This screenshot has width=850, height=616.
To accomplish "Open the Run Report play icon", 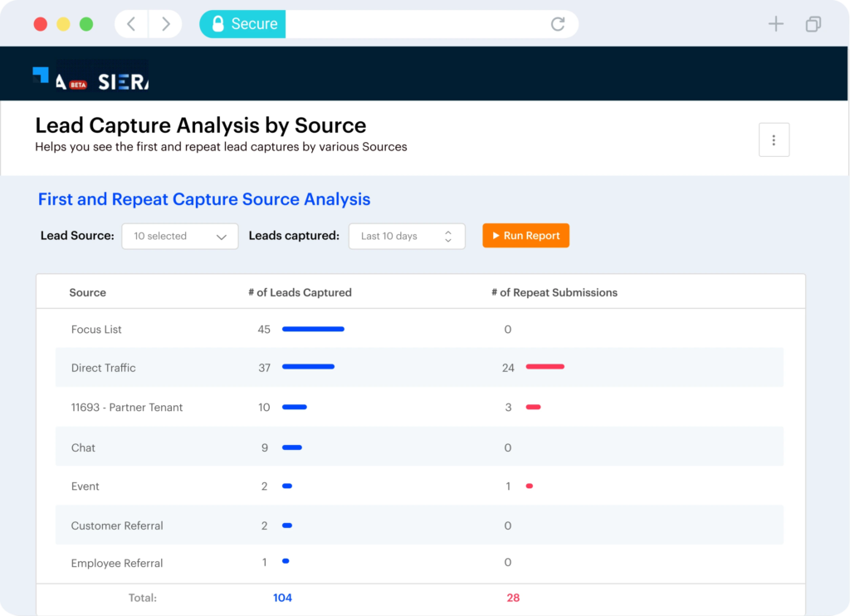I will tap(495, 235).
